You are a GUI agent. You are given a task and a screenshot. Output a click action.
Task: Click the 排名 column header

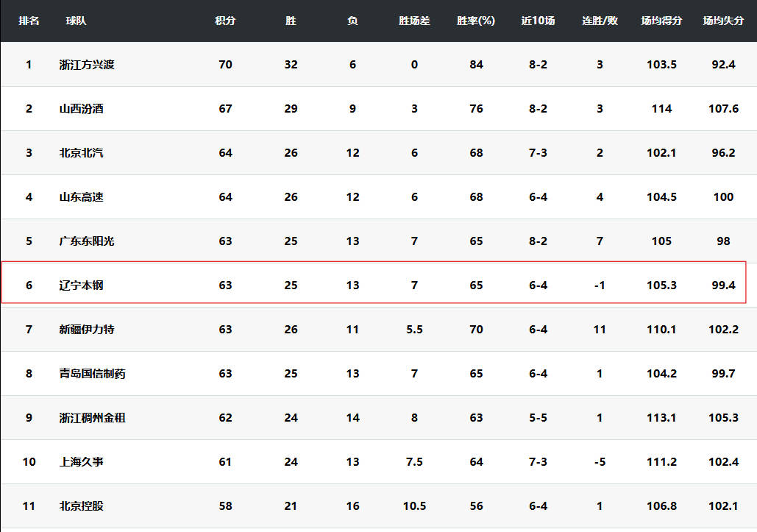tap(29, 21)
